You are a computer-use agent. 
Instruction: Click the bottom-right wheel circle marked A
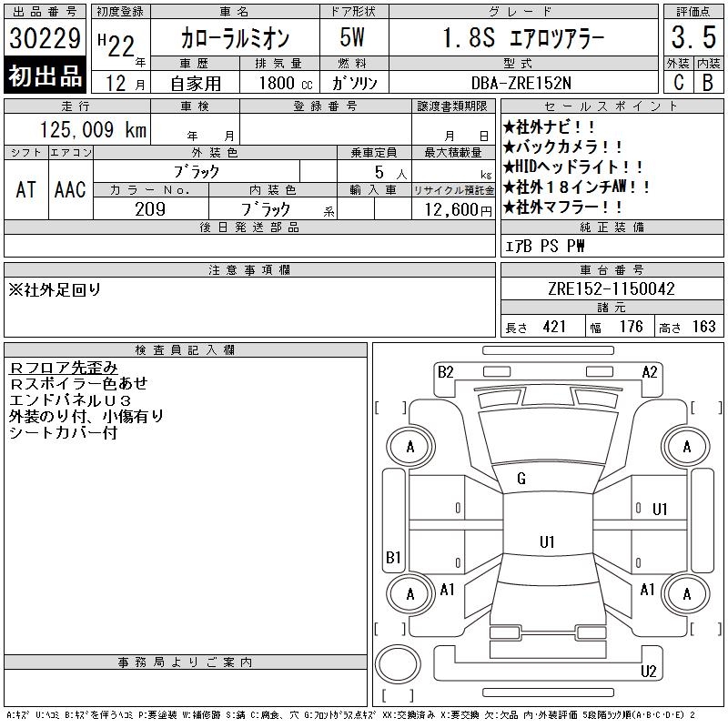pos(686,593)
